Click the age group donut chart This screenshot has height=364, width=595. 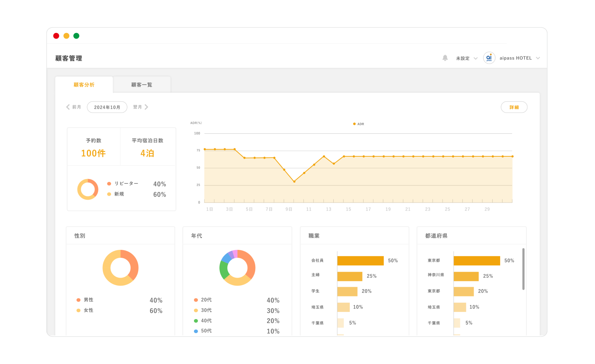(x=237, y=268)
